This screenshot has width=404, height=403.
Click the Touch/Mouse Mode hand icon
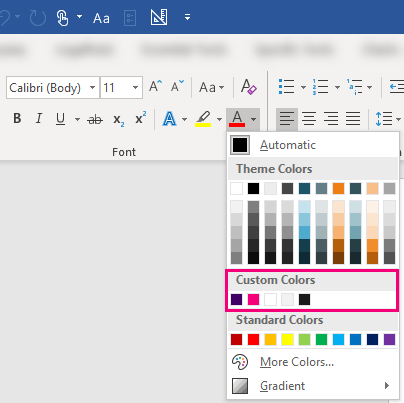point(62,17)
